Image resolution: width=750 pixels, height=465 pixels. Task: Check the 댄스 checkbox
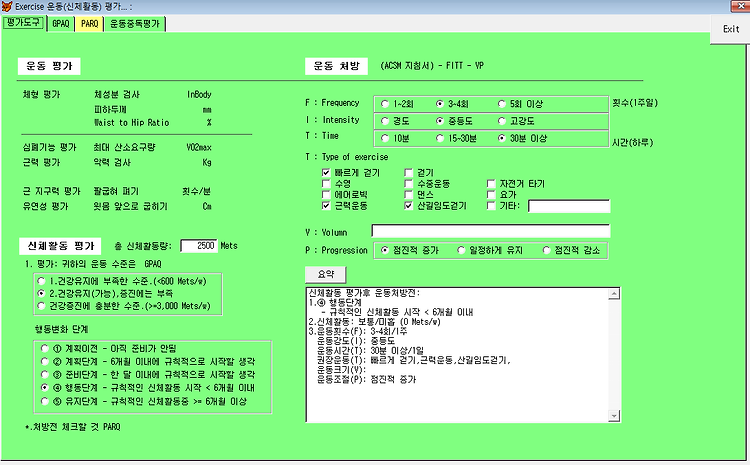(x=408, y=194)
